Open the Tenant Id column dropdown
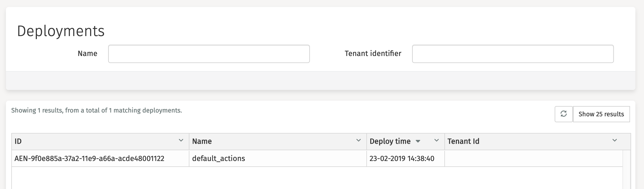Image resolution: width=644 pixels, height=189 pixels. (614, 140)
